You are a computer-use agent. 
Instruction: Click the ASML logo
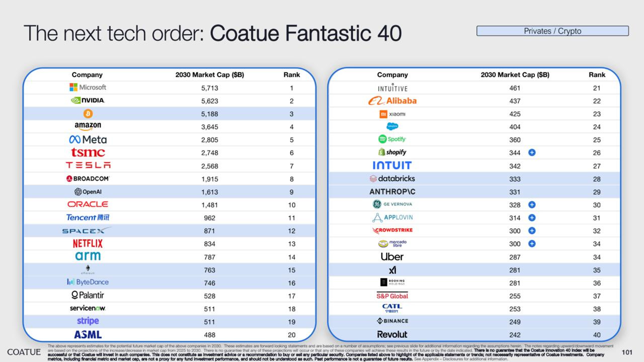pyautogui.click(x=88, y=334)
